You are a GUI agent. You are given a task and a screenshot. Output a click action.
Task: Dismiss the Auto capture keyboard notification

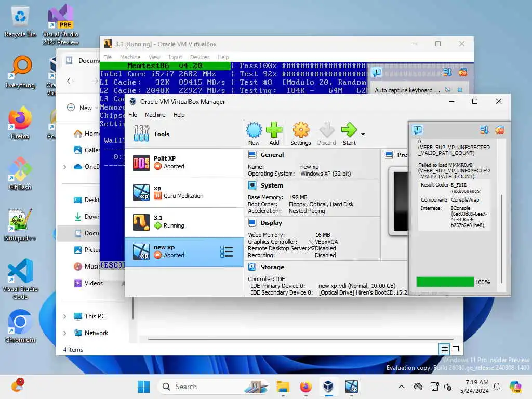460,90
